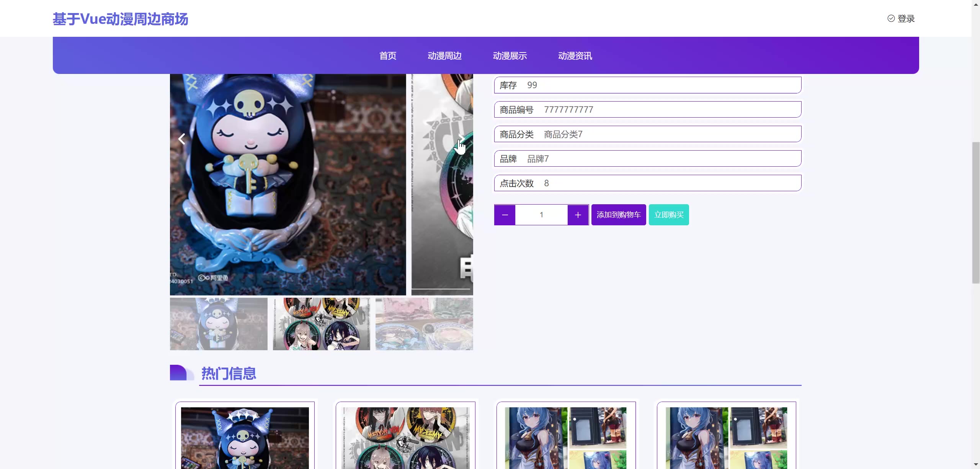Select the 动漫资讯 menu item
The height and width of the screenshot is (469, 980).
coord(575,56)
